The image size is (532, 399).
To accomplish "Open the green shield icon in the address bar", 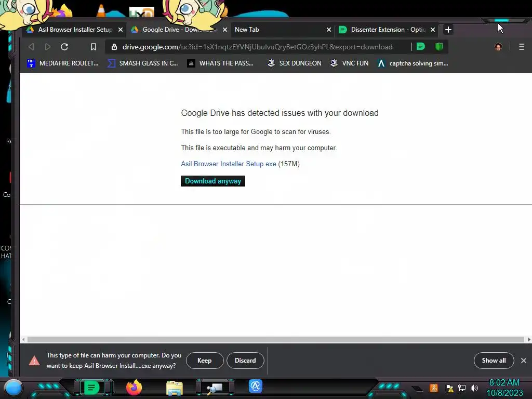I will (x=439, y=46).
